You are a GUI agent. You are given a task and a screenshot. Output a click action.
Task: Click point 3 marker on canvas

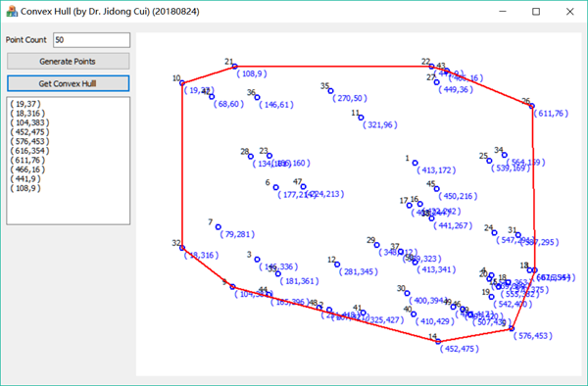(257, 260)
